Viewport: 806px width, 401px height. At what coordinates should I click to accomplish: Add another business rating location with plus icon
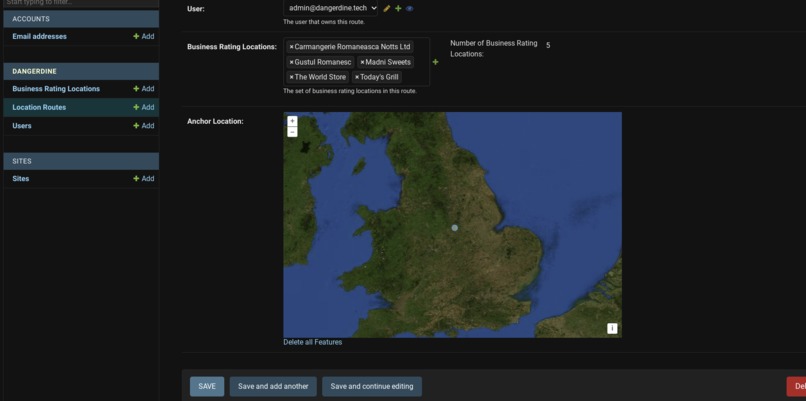[x=435, y=62]
